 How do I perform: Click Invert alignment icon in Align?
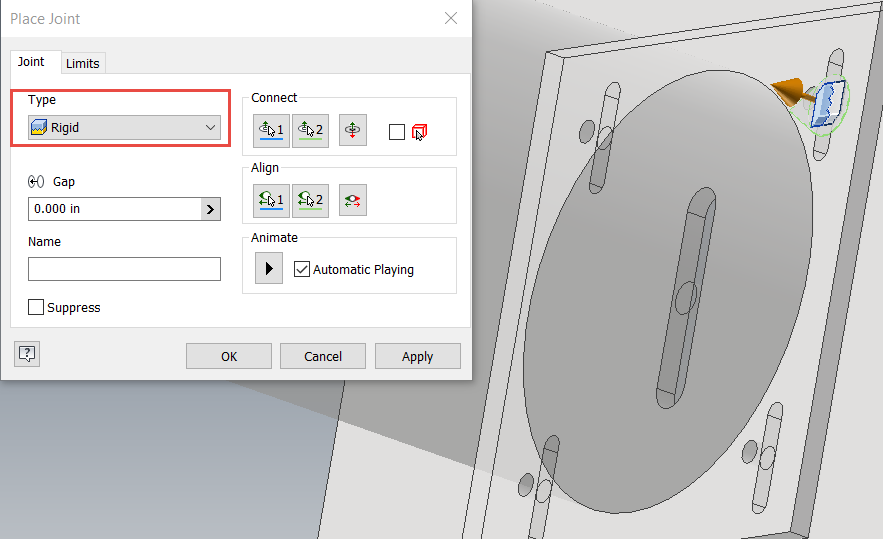353,200
